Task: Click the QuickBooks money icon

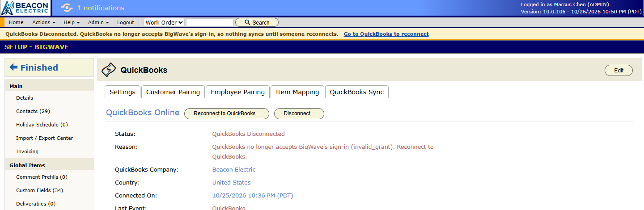Action: pyautogui.click(x=109, y=70)
